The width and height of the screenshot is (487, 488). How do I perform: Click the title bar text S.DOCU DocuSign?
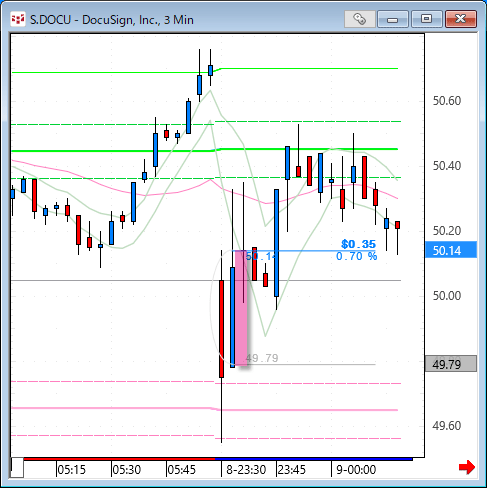pos(112,20)
